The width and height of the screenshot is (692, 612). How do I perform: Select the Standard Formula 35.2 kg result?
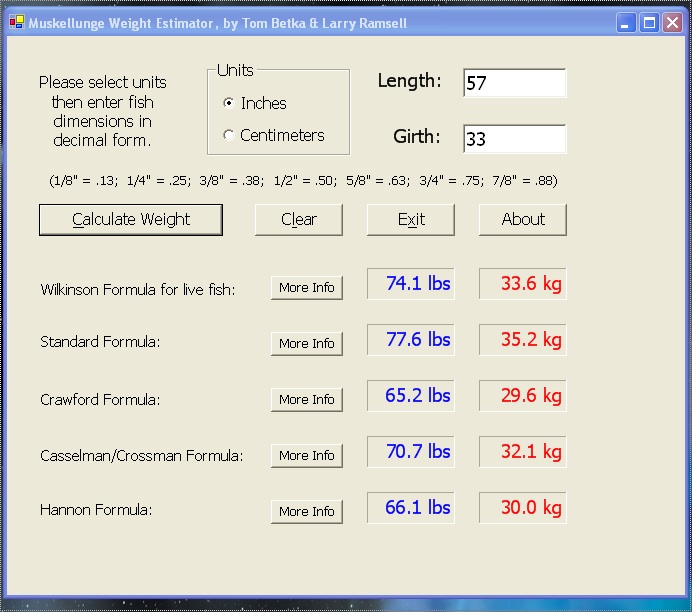click(523, 340)
